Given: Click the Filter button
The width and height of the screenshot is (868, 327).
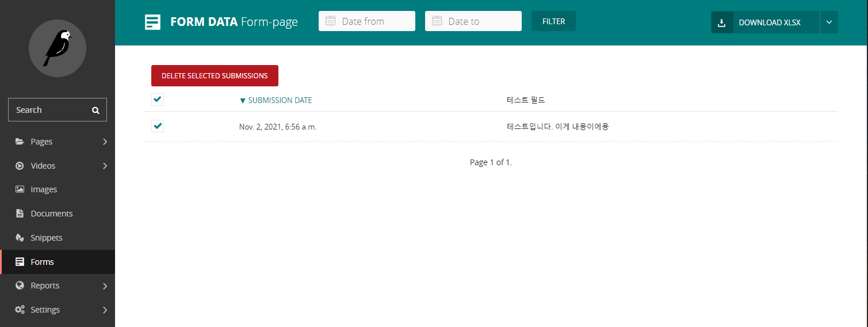Looking at the screenshot, I should 553,21.
